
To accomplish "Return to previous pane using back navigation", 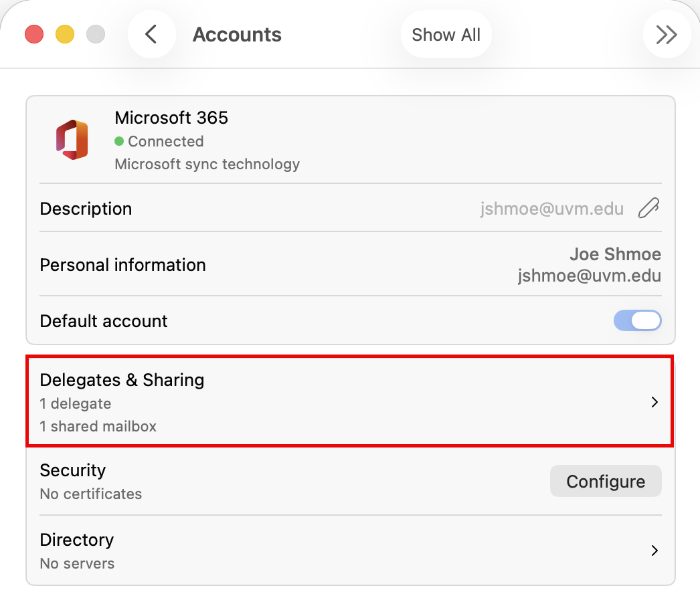I will (x=152, y=34).
